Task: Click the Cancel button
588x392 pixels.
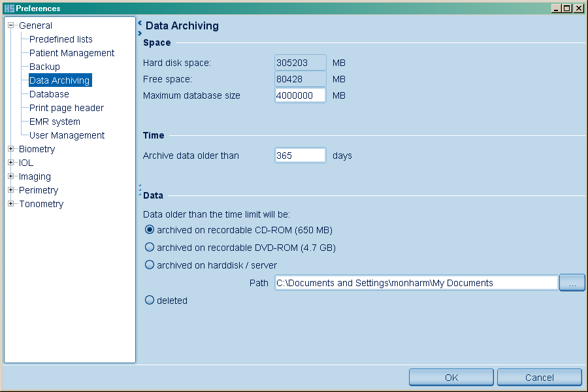Action: (539, 378)
